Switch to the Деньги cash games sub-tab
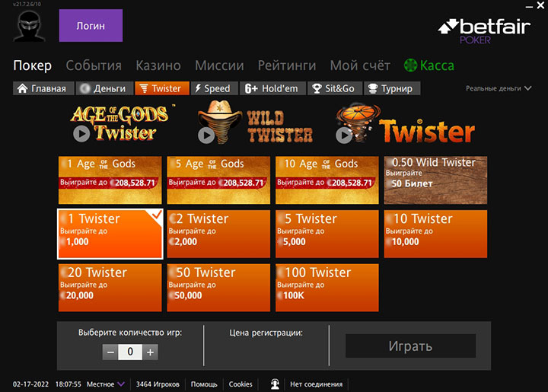 click(x=105, y=88)
